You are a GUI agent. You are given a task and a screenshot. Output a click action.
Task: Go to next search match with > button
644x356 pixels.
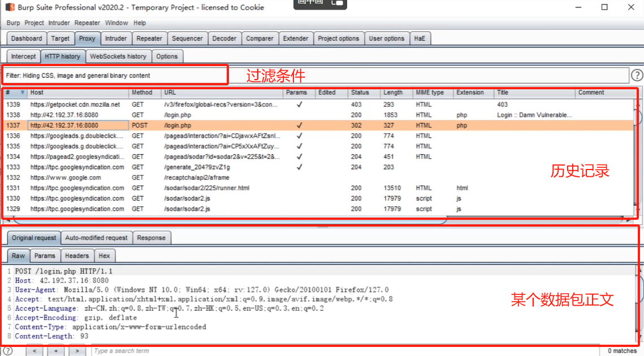click(77, 351)
